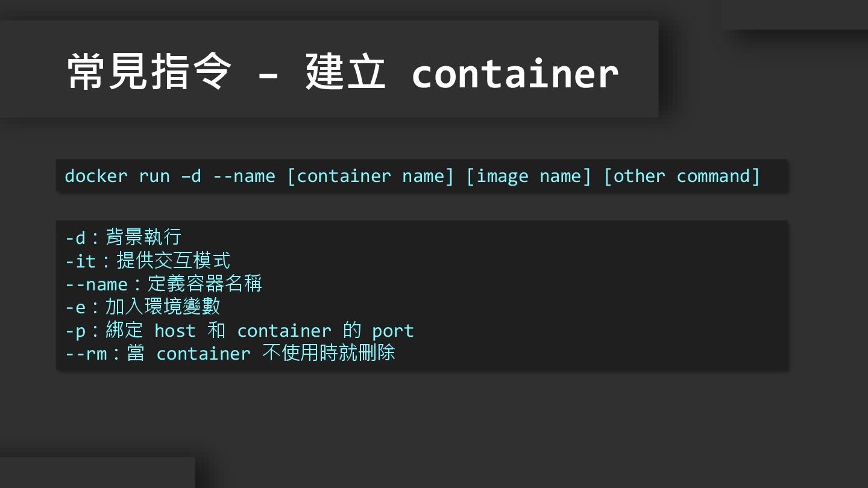Click the "-it：提供交互模式" line
This screenshot has height=488, width=868.
pos(148,261)
